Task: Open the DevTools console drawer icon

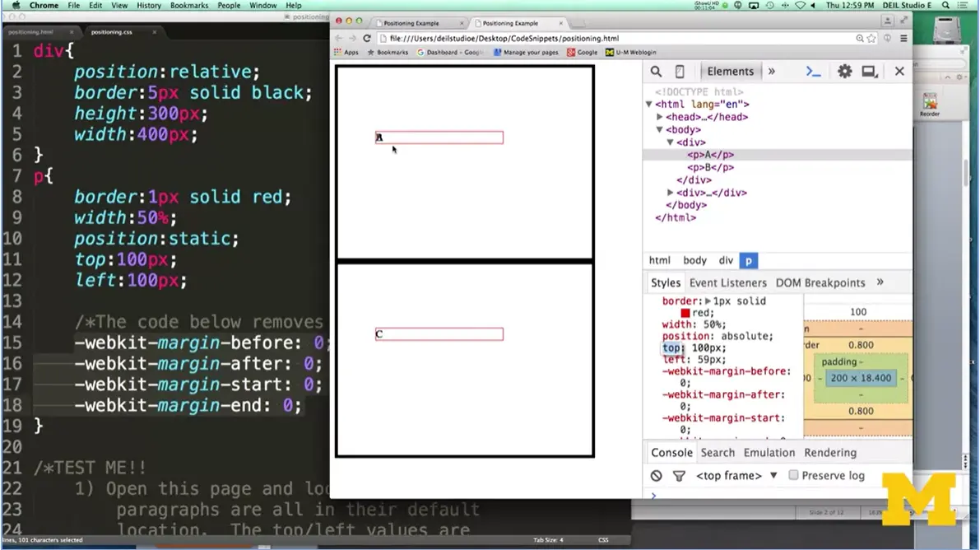Action: pyautogui.click(x=813, y=72)
